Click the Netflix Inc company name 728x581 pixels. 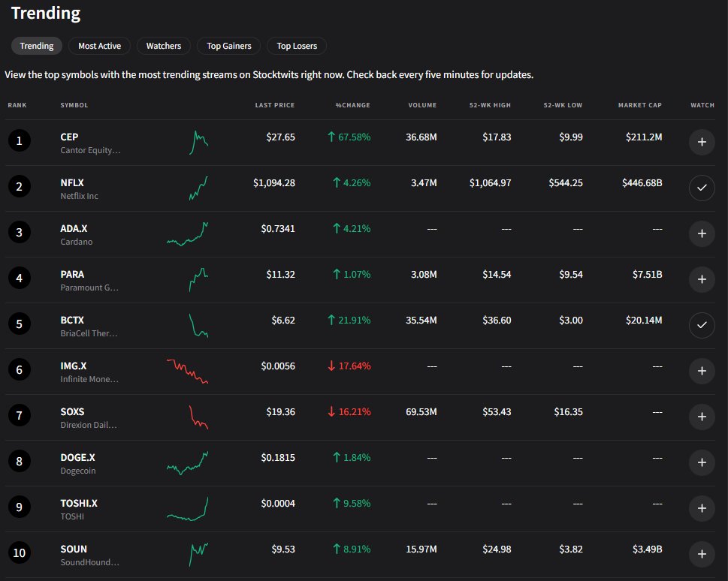[x=80, y=197]
